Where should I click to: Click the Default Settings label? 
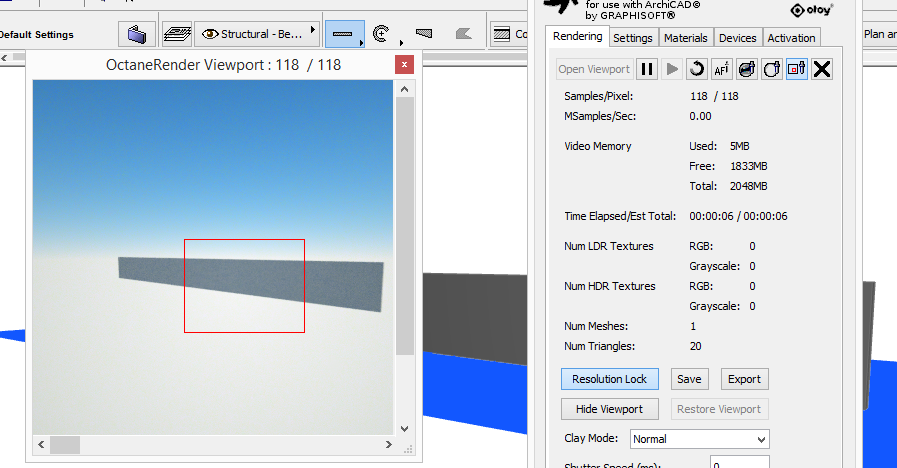pyautogui.click(x=37, y=34)
